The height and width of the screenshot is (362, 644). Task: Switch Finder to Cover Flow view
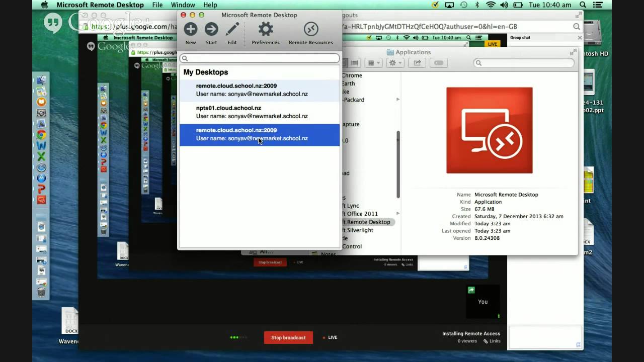tap(354, 63)
